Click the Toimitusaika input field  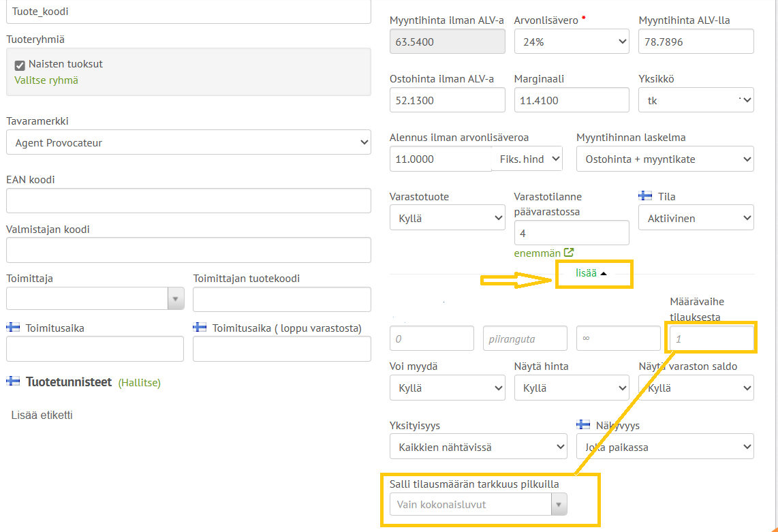tap(95, 349)
